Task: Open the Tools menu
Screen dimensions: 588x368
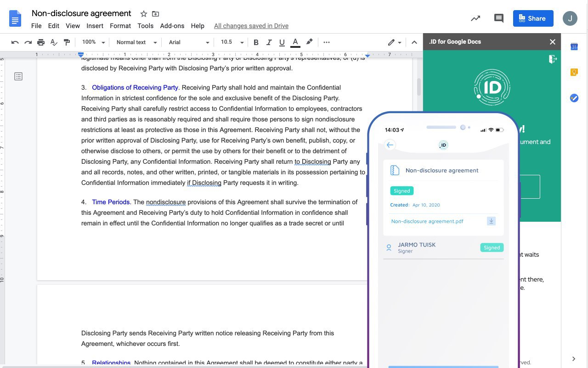Action: pos(145,26)
